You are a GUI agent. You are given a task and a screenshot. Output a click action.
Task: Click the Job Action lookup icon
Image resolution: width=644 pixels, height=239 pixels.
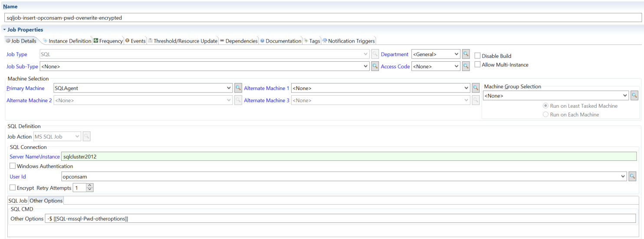(x=87, y=137)
